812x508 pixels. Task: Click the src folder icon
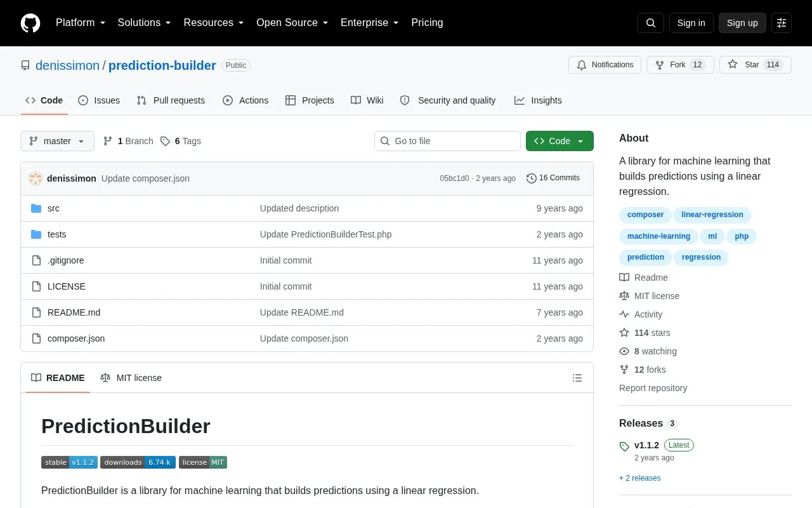point(36,208)
